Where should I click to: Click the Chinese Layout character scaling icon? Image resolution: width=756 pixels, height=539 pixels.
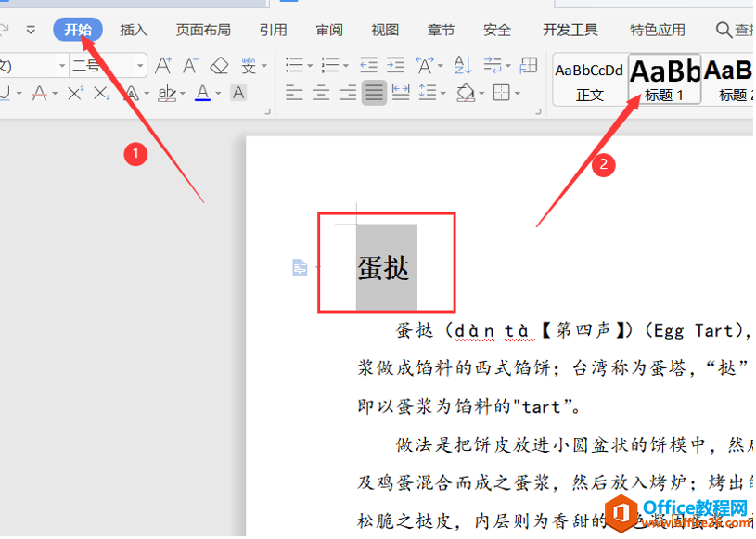(x=425, y=65)
